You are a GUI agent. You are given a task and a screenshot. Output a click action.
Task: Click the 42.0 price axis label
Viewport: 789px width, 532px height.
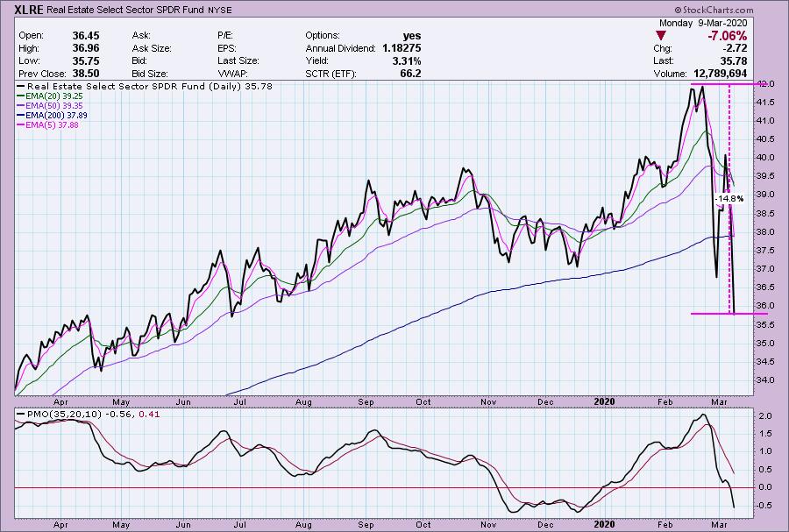coord(764,84)
